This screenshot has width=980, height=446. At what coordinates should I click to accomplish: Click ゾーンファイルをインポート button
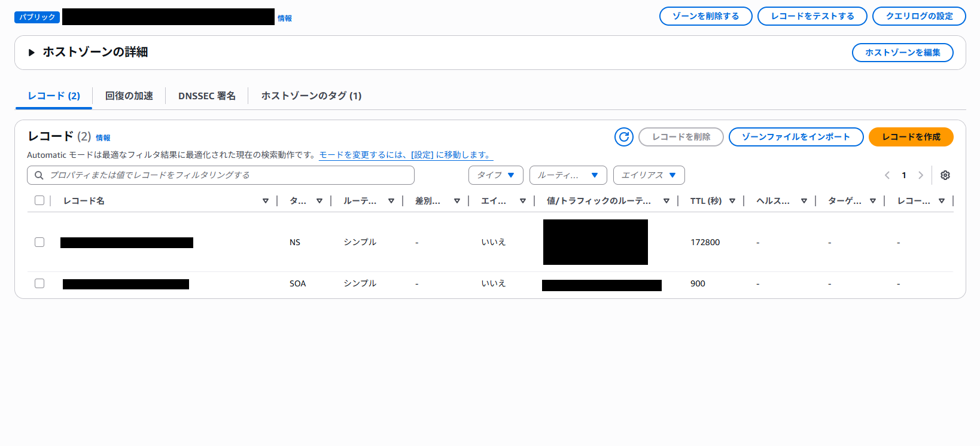(x=796, y=137)
